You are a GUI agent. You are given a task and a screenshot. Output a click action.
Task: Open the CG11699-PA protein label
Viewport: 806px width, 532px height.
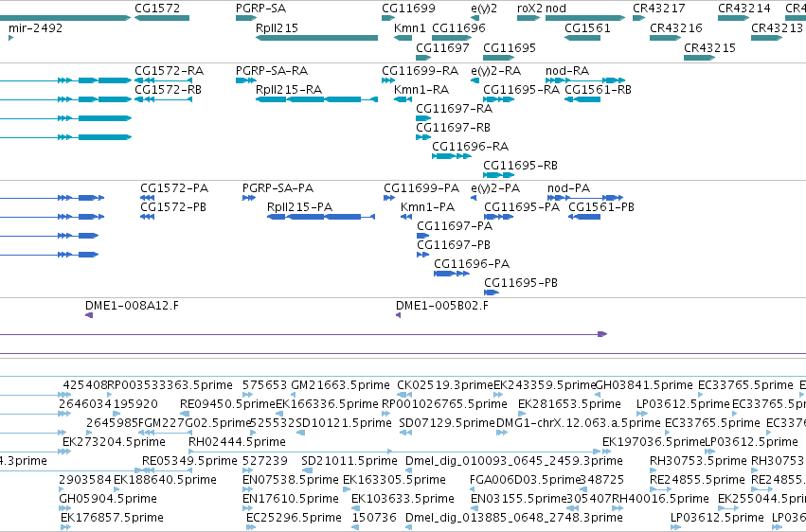pyautogui.click(x=421, y=188)
